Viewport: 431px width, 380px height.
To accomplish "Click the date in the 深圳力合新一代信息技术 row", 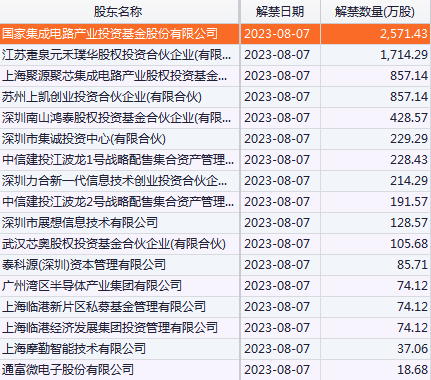I will [277, 181].
